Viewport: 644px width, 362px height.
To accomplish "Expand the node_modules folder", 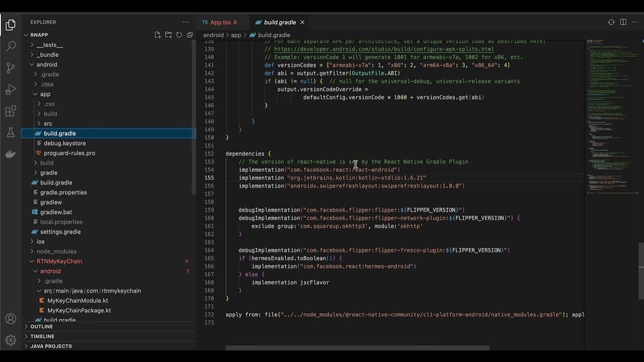I will [x=56, y=251].
